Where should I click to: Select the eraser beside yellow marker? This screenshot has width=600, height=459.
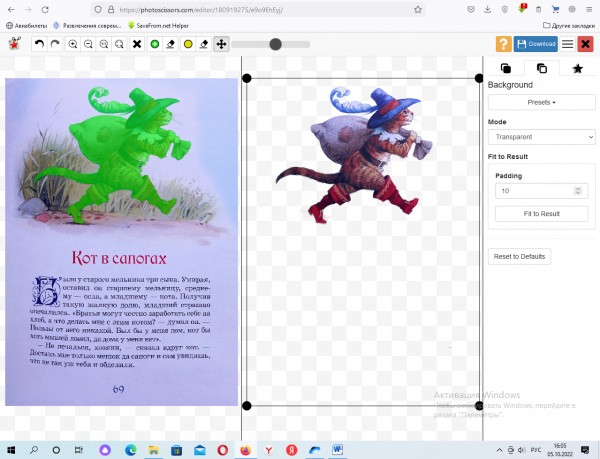[x=204, y=44]
